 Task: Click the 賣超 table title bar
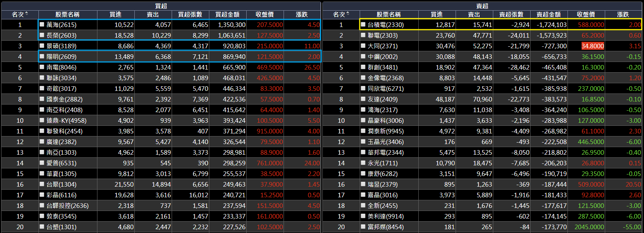pos(482,6)
